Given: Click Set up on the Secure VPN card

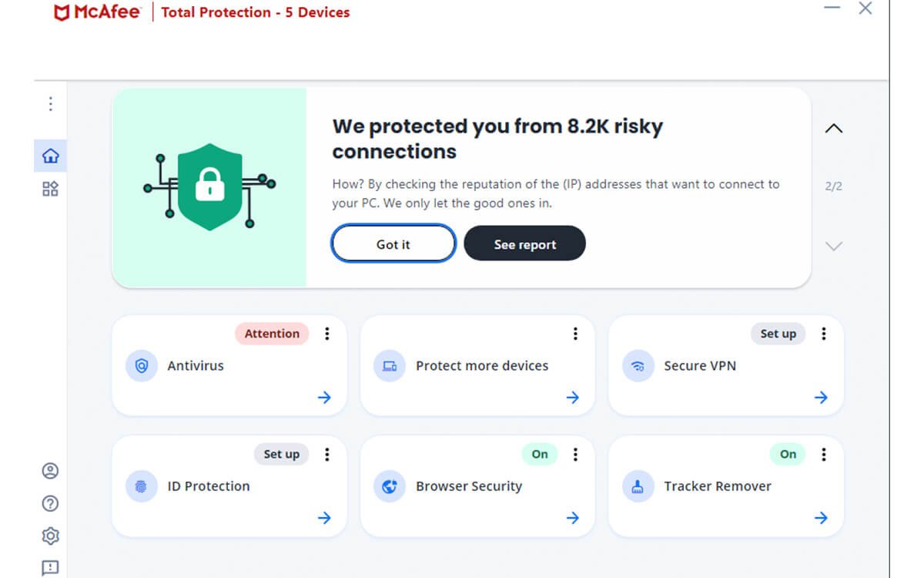Looking at the screenshot, I should [778, 334].
